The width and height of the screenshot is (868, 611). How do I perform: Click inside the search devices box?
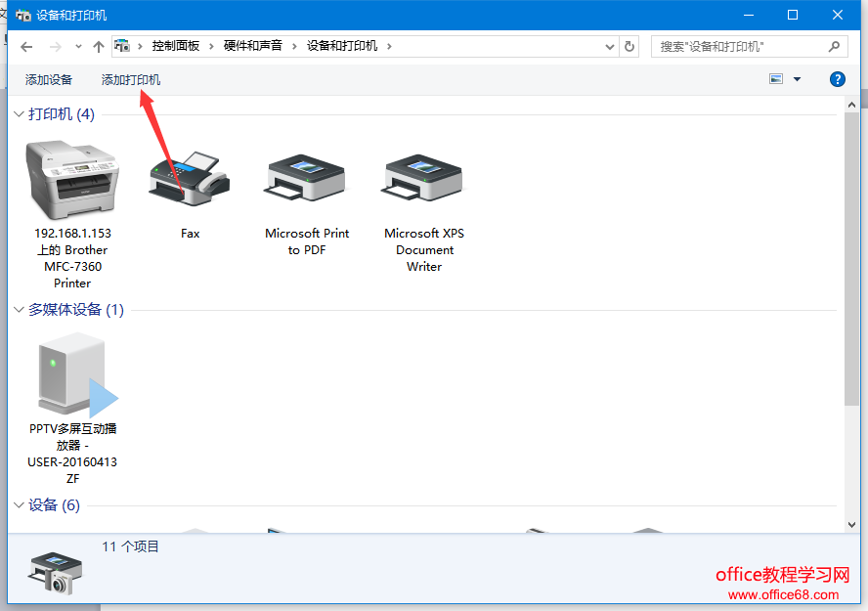point(743,45)
